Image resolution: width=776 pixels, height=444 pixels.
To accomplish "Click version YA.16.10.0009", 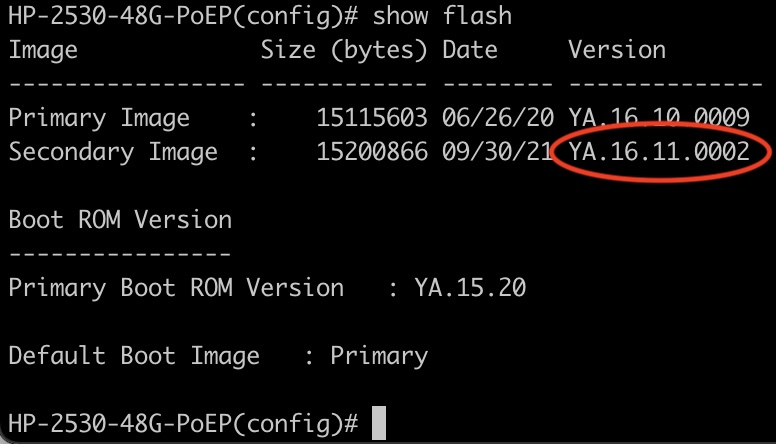I will pos(658,118).
